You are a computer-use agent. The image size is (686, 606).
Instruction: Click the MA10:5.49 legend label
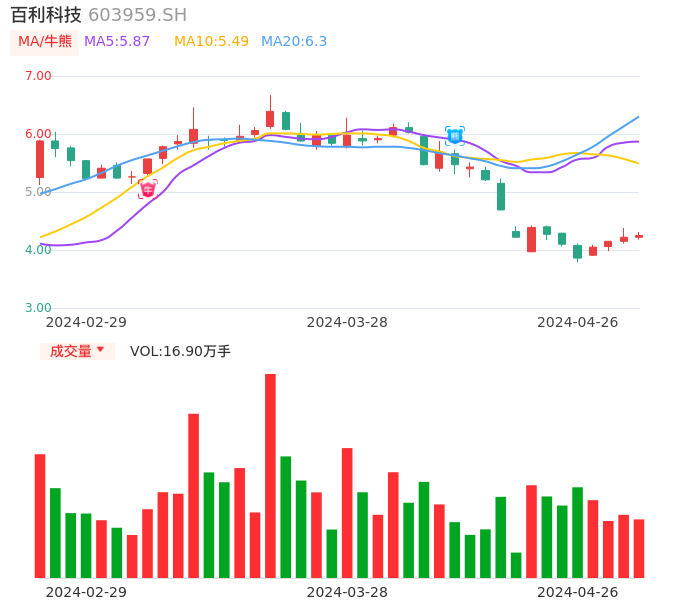pyautogui.click(x=211, y=42)
